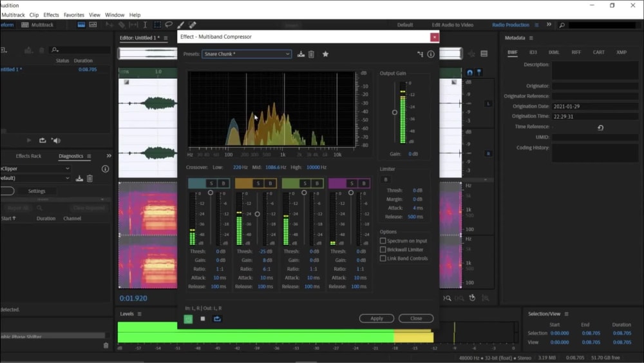This screenshot has width=644, height=363.
Task: Open the Effects menu
Action: tap(51, 15)
